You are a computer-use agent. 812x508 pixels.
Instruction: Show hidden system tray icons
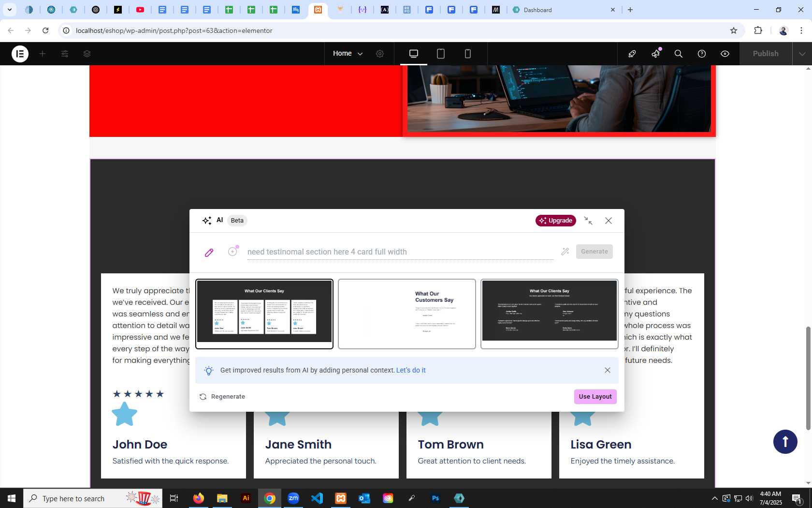click(x=714, y=498)
